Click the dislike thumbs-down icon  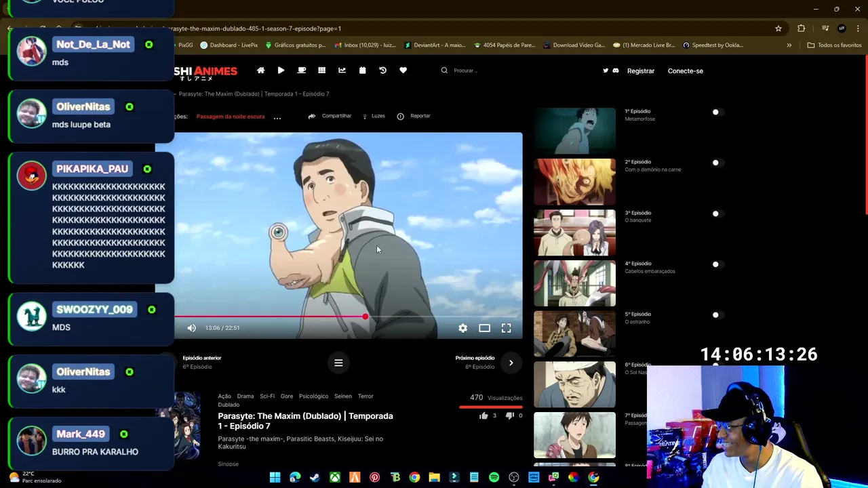point(510,415)
